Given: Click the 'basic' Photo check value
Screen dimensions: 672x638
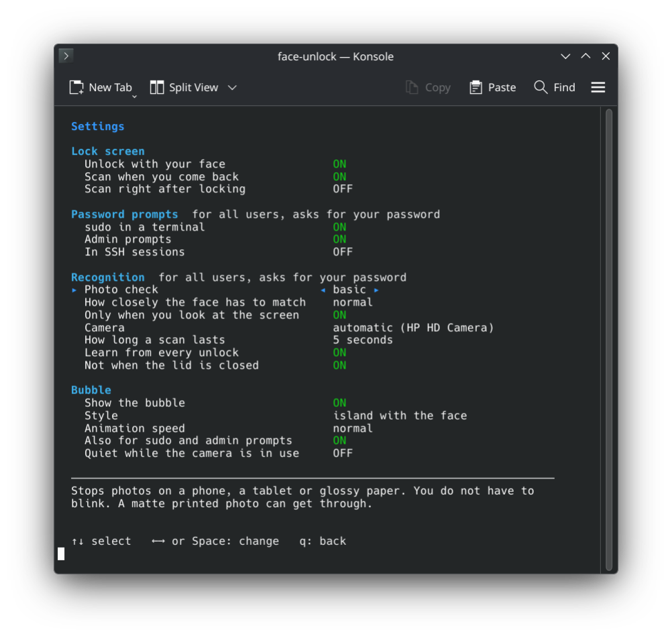Looking at the screenshot, I should click(349, 290).
